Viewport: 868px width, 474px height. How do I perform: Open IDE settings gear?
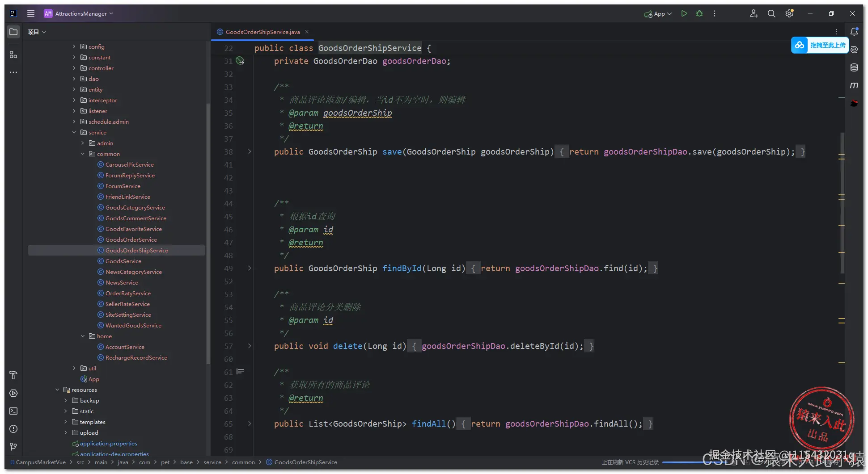(789, 14)
